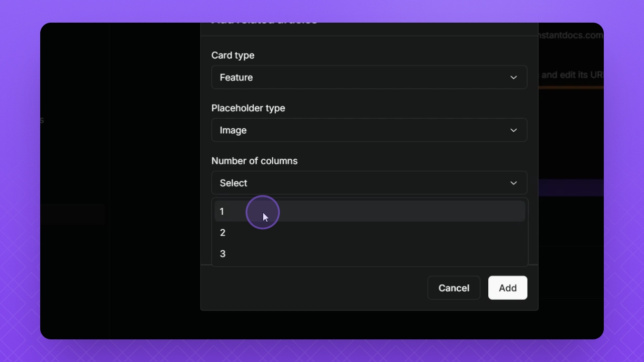
Task: Open the Placeholder type dropdown
Action: pyautogui.click(x=369, y=130)
